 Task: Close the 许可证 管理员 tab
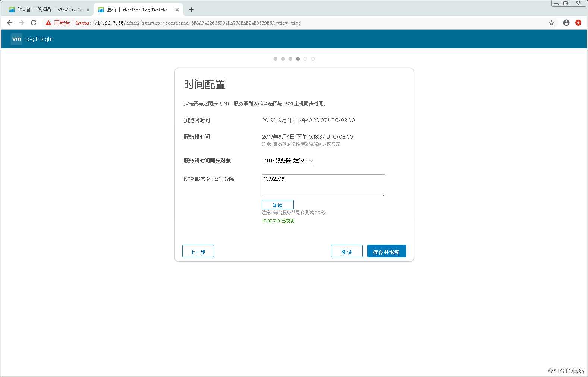point(88,10)
